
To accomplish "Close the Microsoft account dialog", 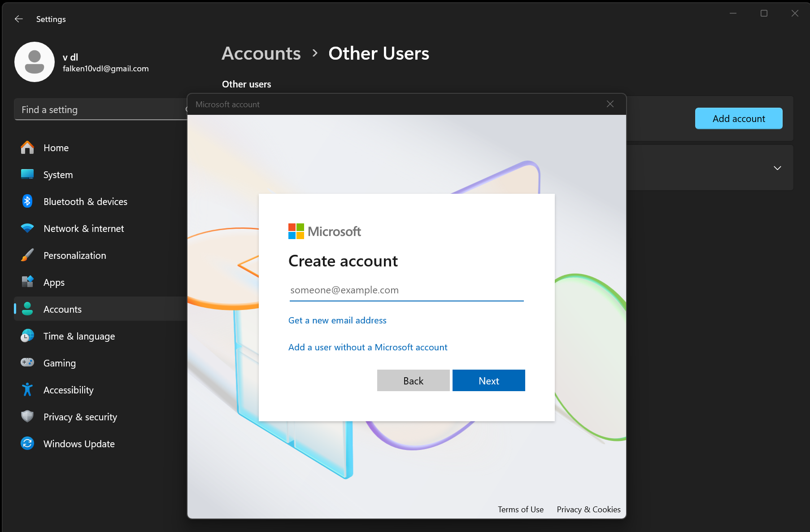I will (x=610, y=104).
